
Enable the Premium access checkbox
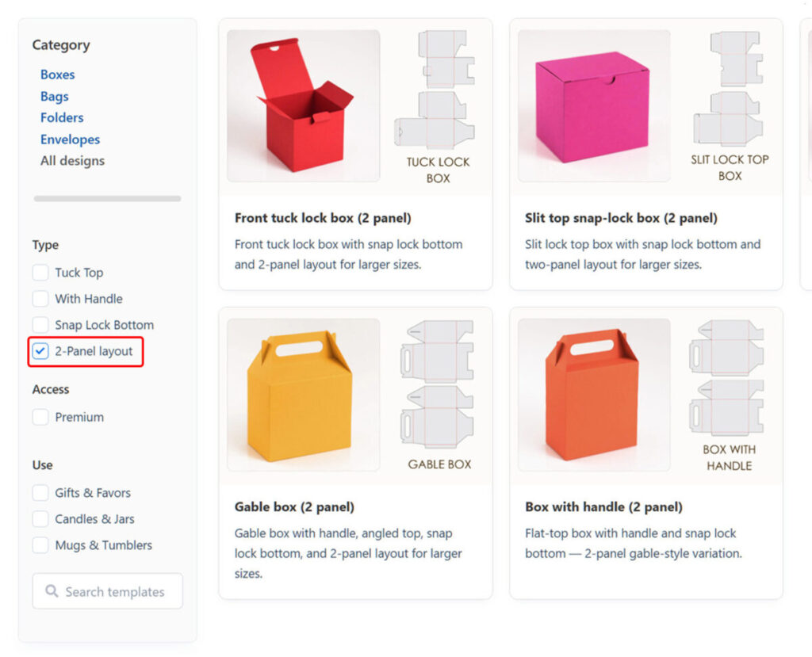click(x=40, y=417)
